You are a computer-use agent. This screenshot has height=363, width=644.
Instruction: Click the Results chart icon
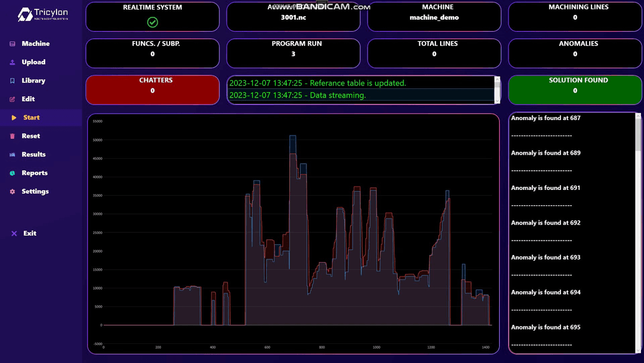coord(13,155)
